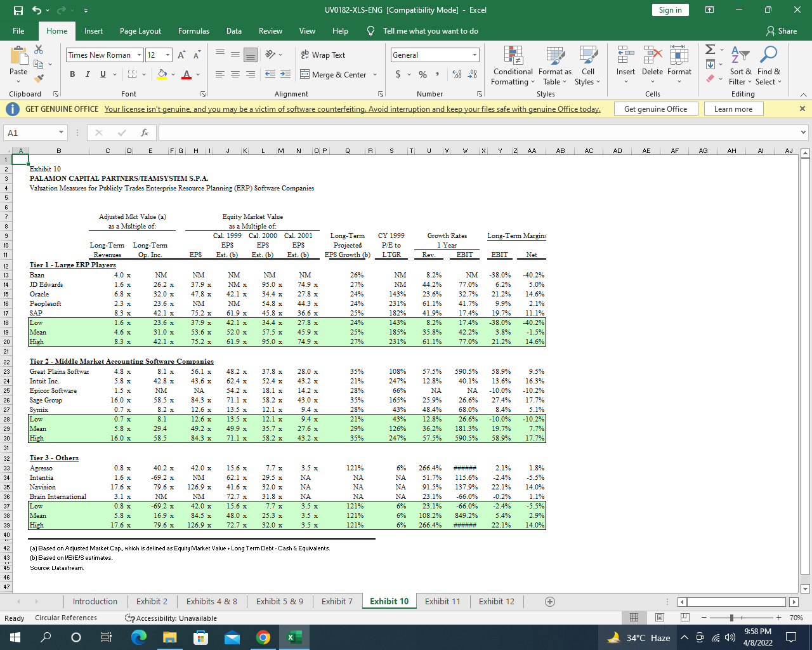Viewport: 812px width, 650px height.
Task: Switch to the Exhibit 11 sheet tab
Action: [x=442, y=601]
